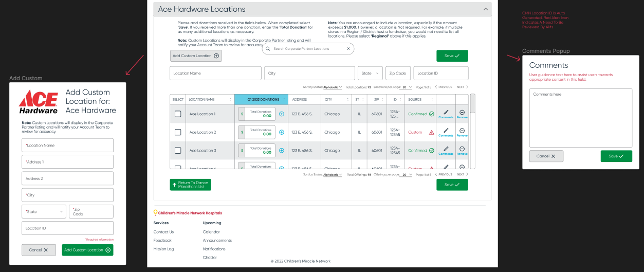This screenshot has width=644, height=272.
Task: Click Return To Dance Marathons List button
Action: click(190, 185)
